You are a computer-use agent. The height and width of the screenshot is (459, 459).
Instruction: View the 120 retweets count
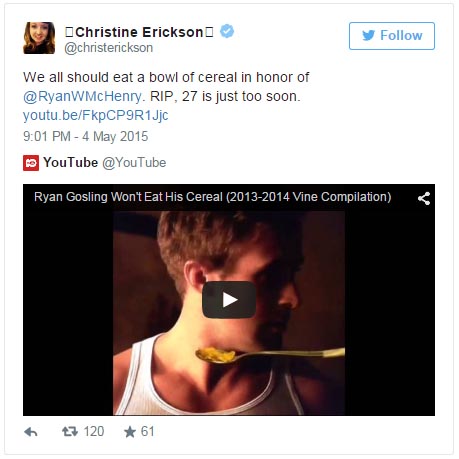[x=94, y=432]
